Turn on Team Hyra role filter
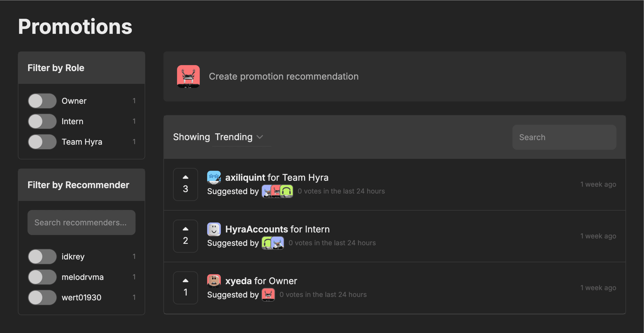The width and height of the screenshot is (644, 333). [x=42, y=142]
